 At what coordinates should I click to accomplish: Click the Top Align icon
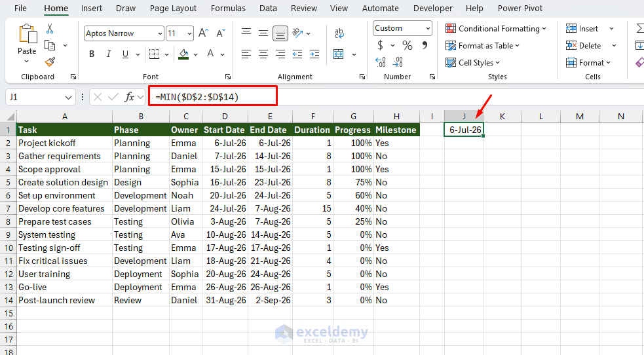[x=246, y=32]
